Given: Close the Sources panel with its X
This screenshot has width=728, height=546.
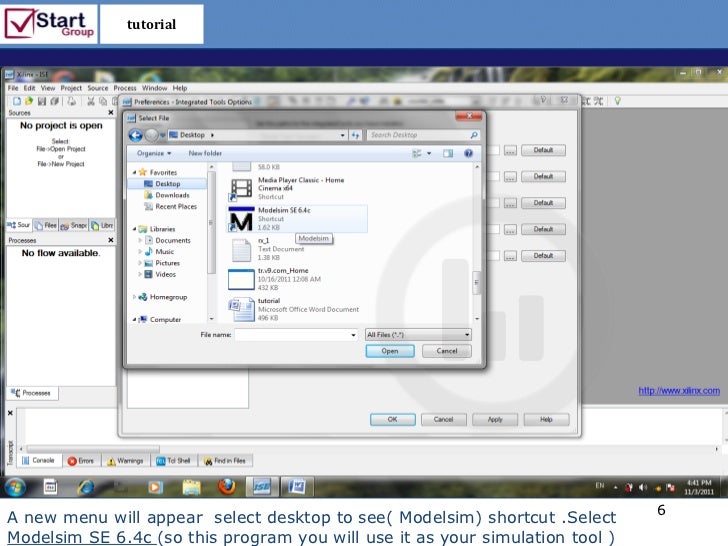Looking at the screenshot, I should tap(110, 112).
